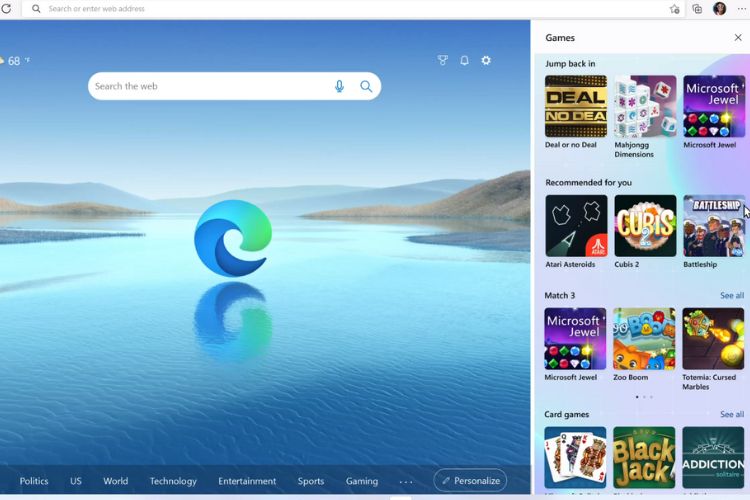
Task: Open Deal or no Deal game
Action: point(576,106)
